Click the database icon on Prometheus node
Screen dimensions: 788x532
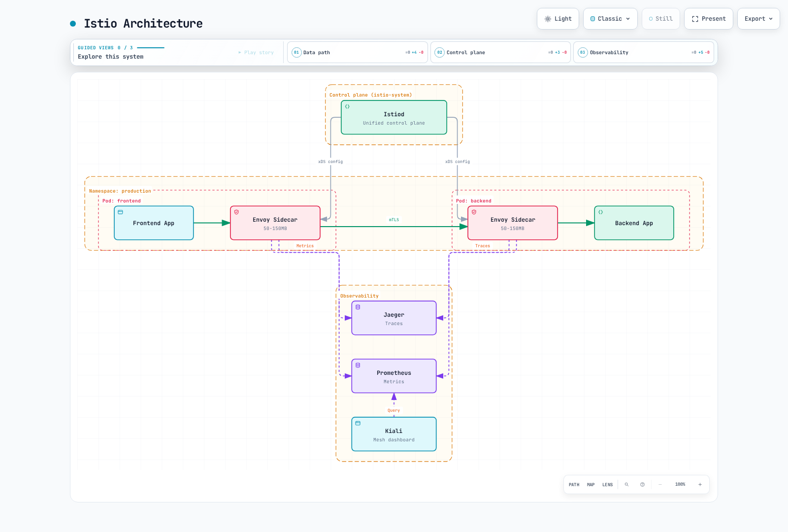(358, 366)
